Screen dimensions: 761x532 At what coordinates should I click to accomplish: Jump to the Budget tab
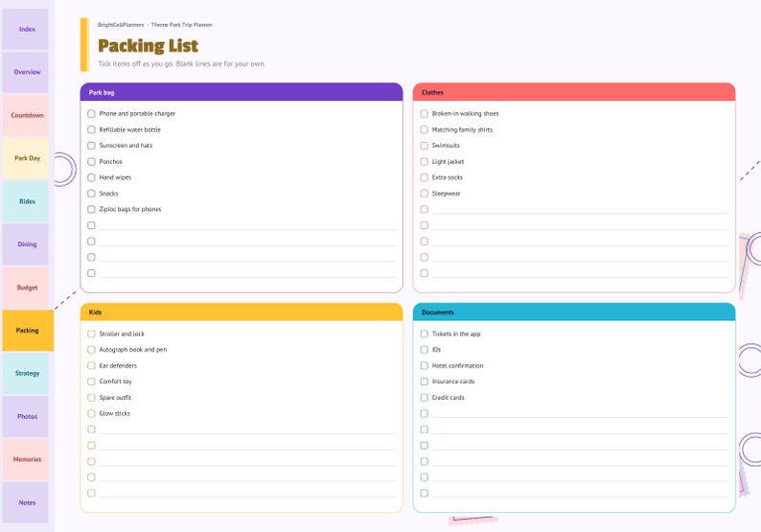26,288
